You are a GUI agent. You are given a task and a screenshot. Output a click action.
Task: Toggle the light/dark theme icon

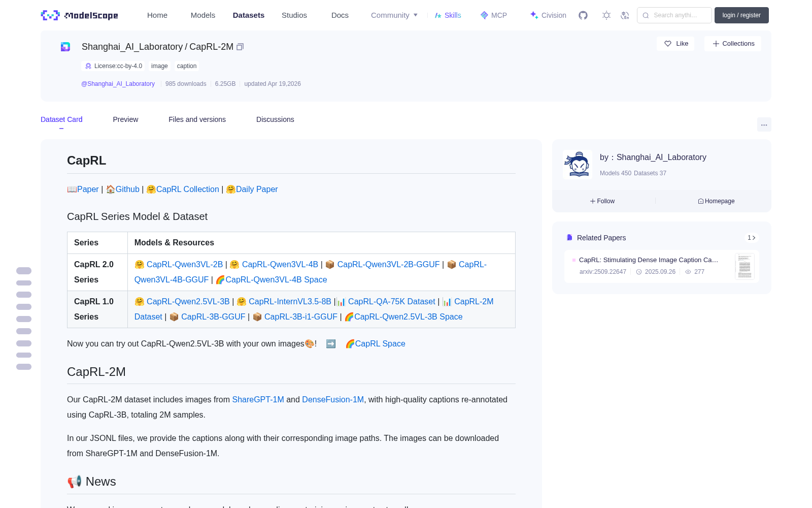click(606, 15)
